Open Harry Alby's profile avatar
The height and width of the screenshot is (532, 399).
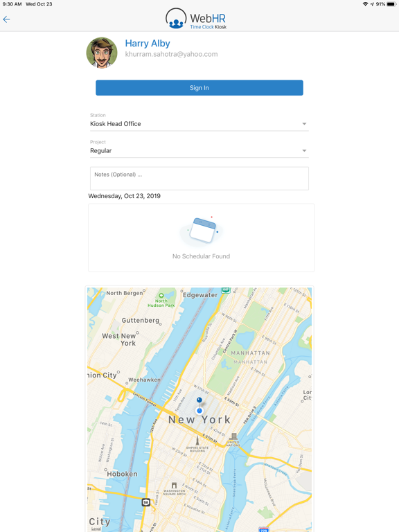102,53
